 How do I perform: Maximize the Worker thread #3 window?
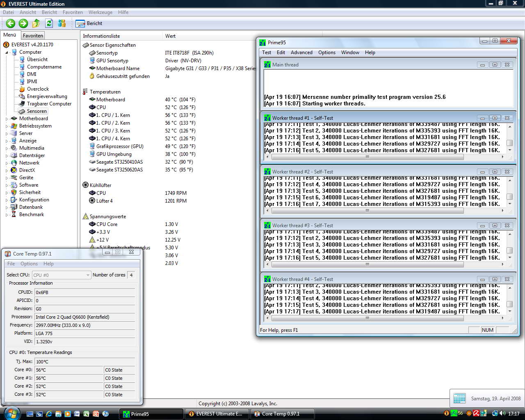tap(495, 226)
